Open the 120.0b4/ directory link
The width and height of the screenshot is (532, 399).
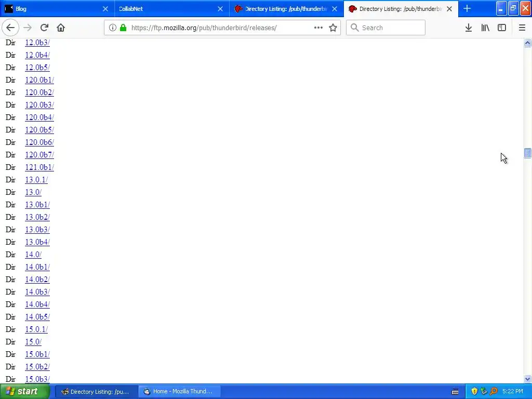(39, 117)
